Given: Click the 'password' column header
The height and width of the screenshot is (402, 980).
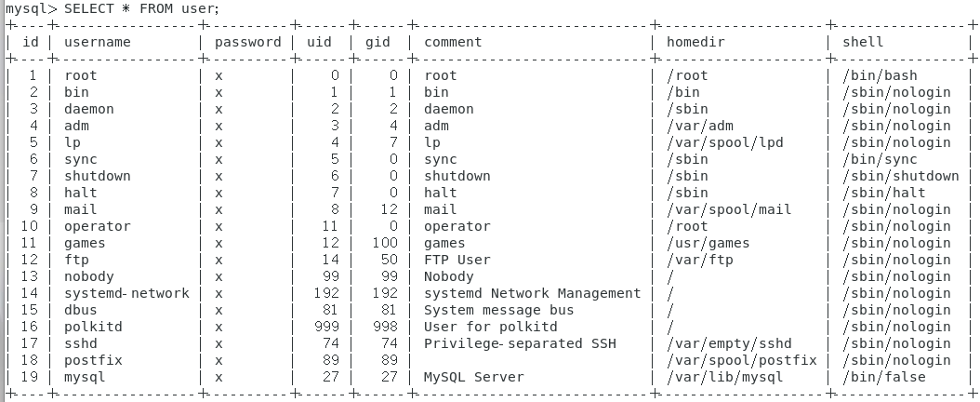Looking at the screenshot, I should (247, 42).
